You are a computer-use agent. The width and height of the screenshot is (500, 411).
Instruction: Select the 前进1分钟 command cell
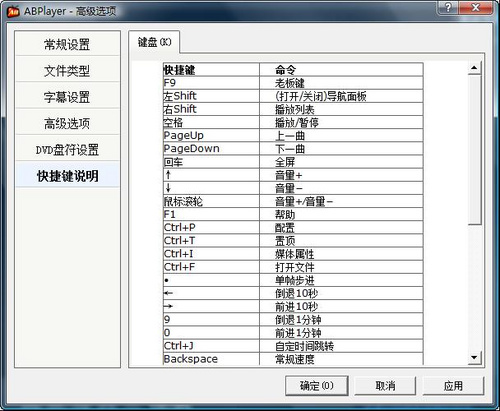tap(341, 333)
